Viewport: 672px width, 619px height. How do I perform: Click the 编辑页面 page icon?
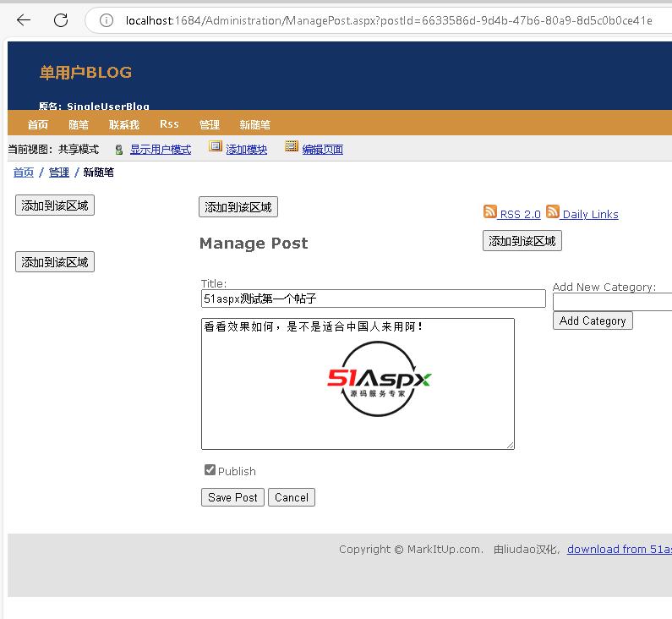pos(292,146)
